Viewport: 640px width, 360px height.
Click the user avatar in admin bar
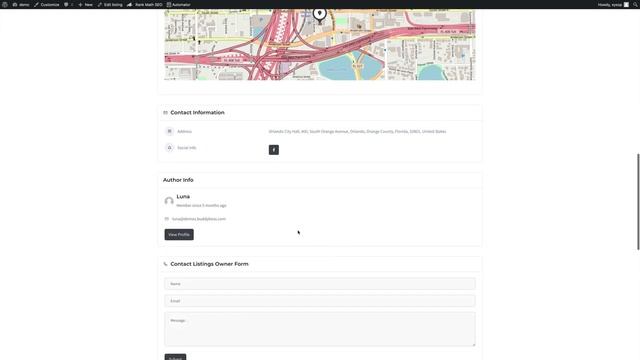626,4
